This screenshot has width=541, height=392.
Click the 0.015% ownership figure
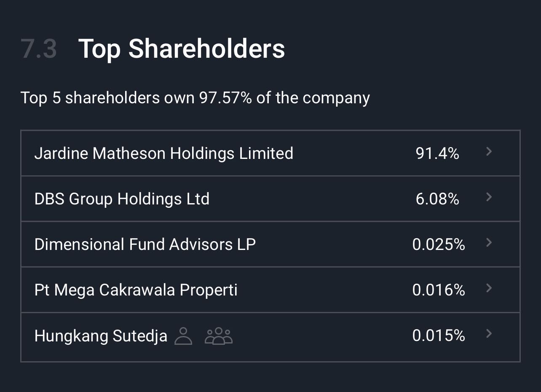tap(439, 336)
